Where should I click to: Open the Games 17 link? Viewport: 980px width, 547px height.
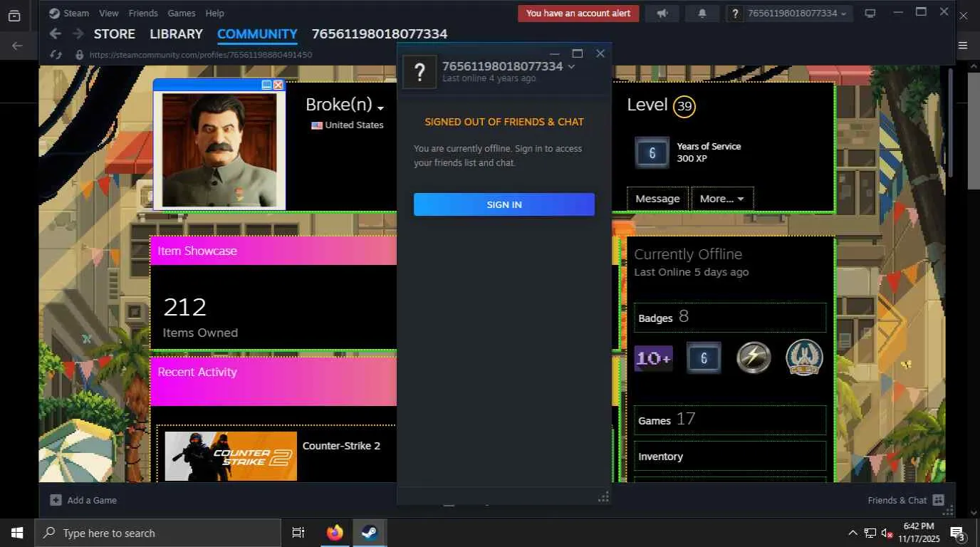730,420
